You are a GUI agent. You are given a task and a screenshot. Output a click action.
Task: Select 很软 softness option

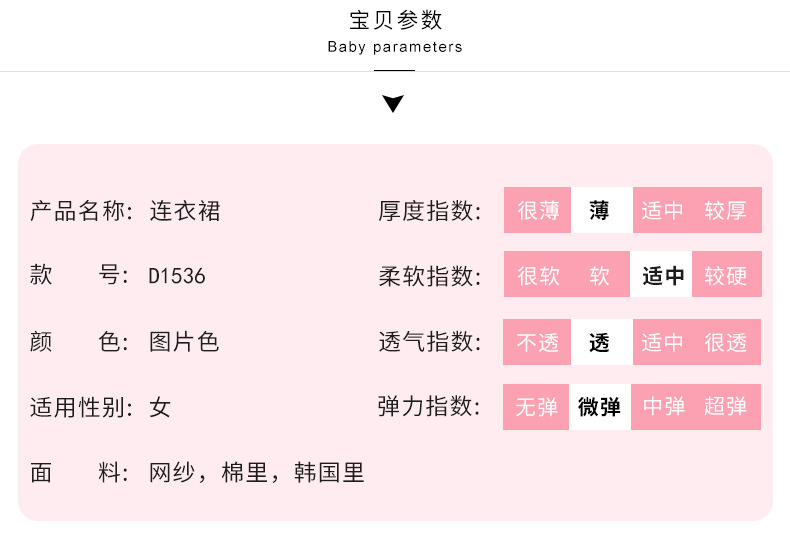click(537, 276)
